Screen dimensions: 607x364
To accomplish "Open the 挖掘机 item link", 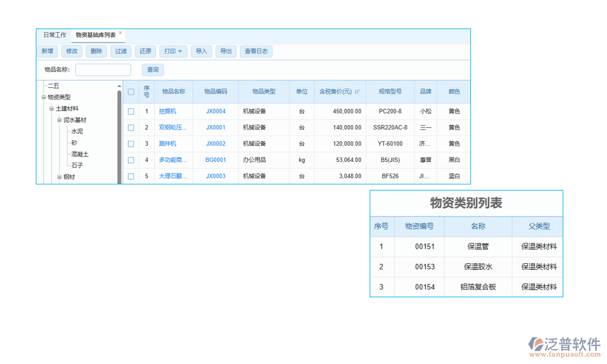I will click(x=168, y=111).
